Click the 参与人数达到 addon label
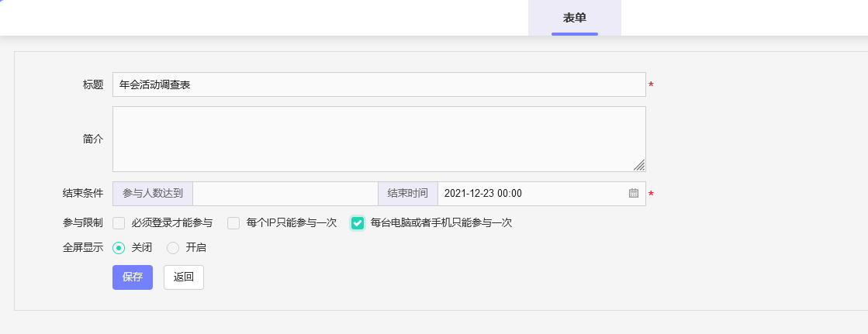The height and width of the screenshot is (334, 868). (153, 194)
